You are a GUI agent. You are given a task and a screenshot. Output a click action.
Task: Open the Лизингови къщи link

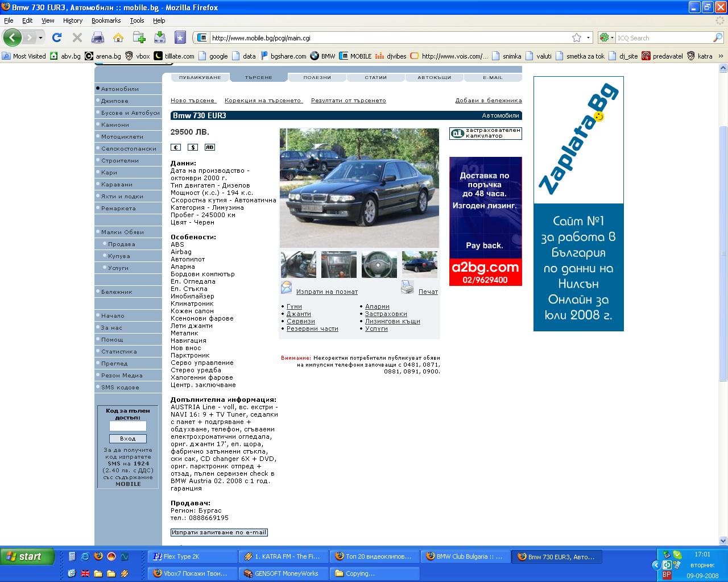pyautogui.click(x=392, y=321)
